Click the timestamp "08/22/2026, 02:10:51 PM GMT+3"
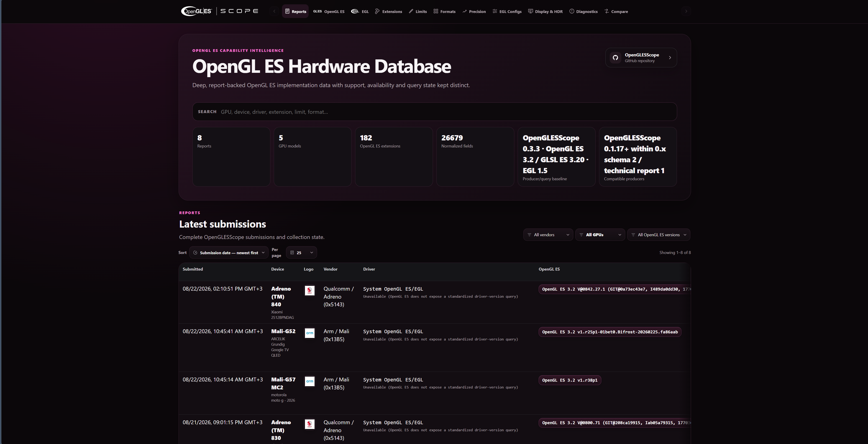Image resolution: width=868 pixels, height=444 pixels. pyautogui.click(x=222, y=289)
